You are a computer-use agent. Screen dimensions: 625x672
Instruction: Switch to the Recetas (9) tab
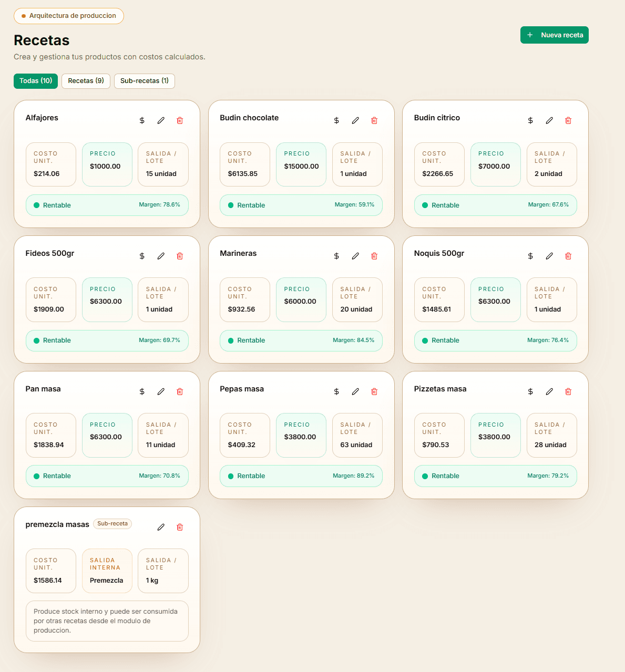click(x=86, y=81)
